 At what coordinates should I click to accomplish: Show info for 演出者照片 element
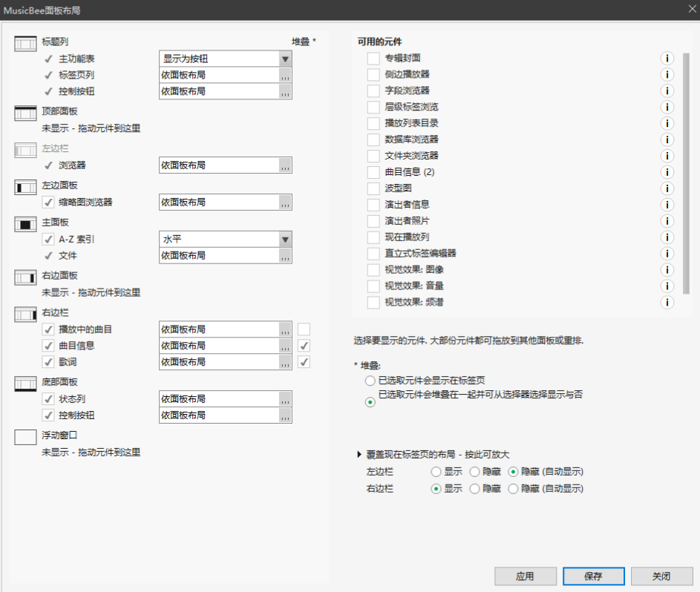pyautogui.click(x=667, y=221)
